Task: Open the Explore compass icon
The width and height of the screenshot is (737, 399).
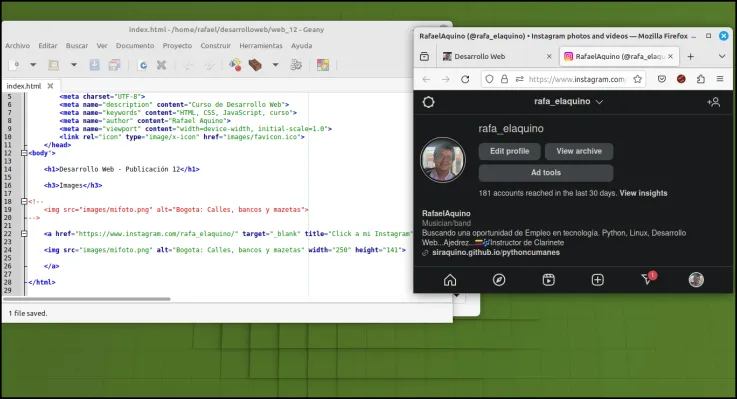Action: pyautogui.click(x=499, y=280)
